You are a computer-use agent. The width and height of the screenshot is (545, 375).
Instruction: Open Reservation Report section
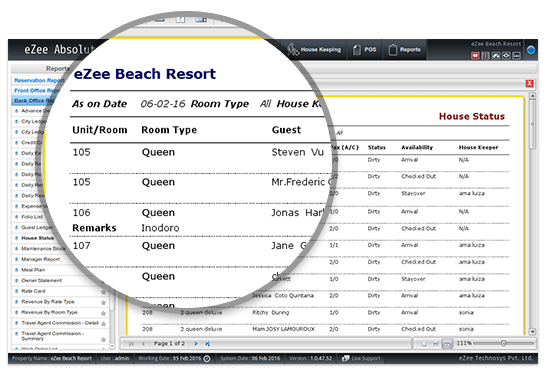tap(39, 80)
